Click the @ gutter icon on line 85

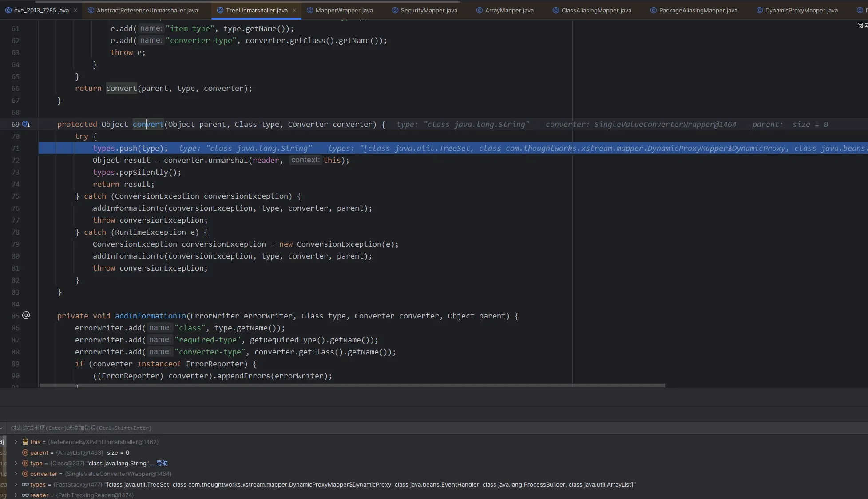pyautogui.click(x=26, y=315)
